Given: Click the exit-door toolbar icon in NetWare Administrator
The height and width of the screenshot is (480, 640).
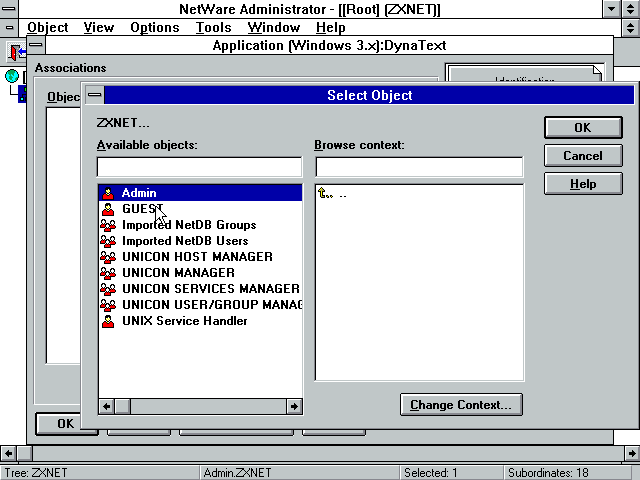Looking at the screenshot, I should click(16, 52).
